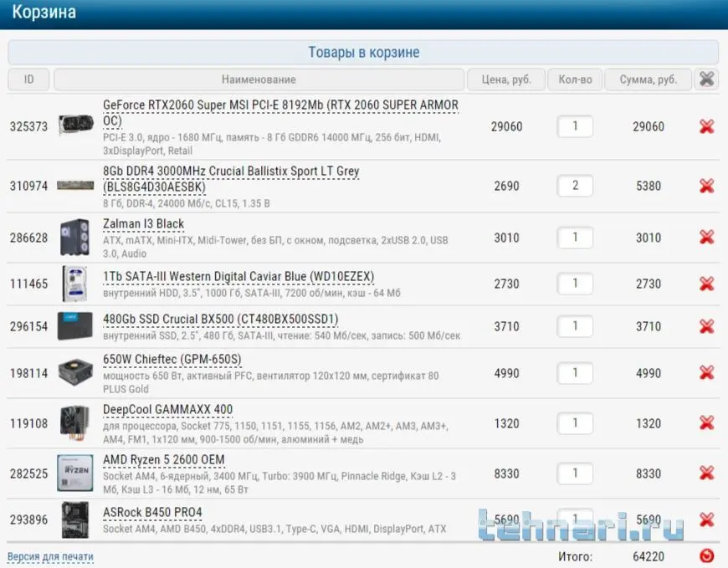Image resolution: width=728 pixels, height=568 pixels.
Task: Click the product ID 119108
Action: (28, 423)
